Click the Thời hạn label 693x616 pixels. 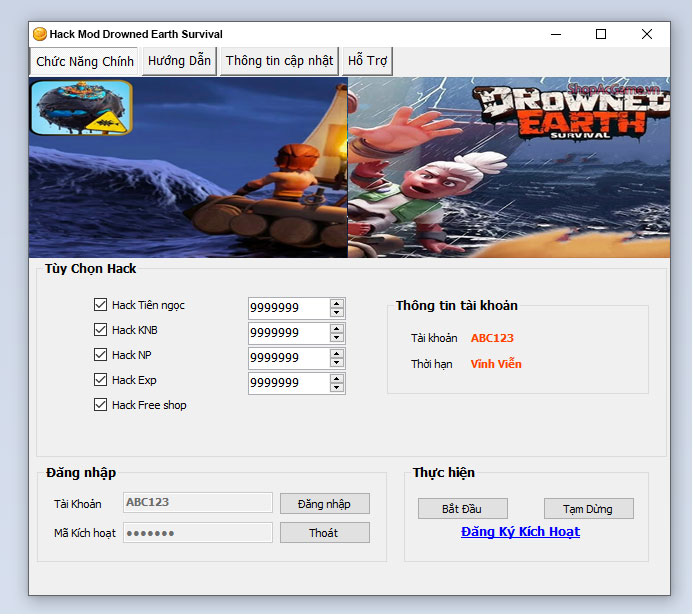click(431, 365)
